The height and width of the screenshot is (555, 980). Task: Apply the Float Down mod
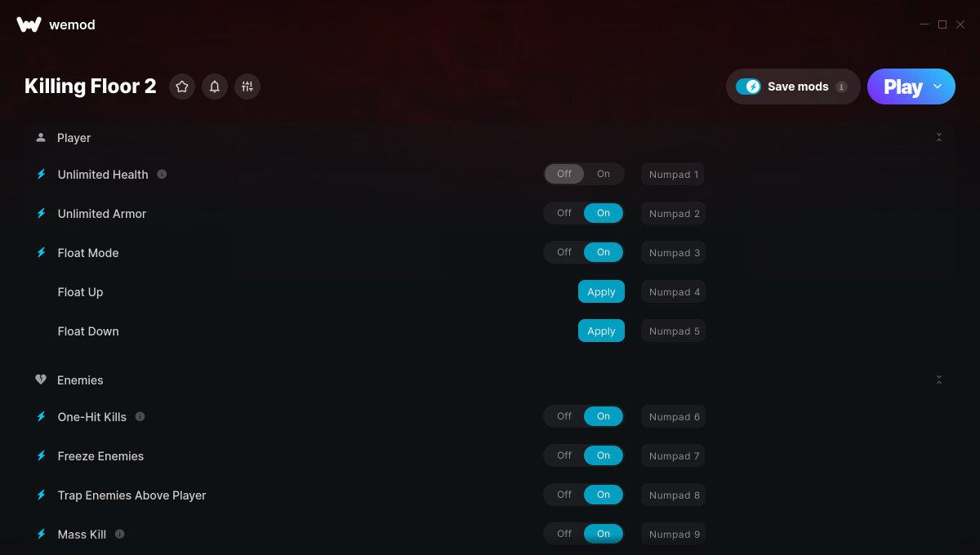[x=601, y=331]
